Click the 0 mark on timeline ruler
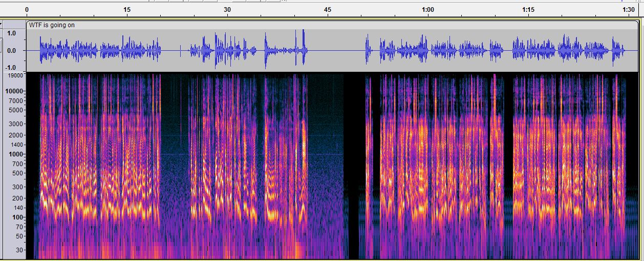The image size is (644, 261). pyautogui.click(x=27, y=10)
